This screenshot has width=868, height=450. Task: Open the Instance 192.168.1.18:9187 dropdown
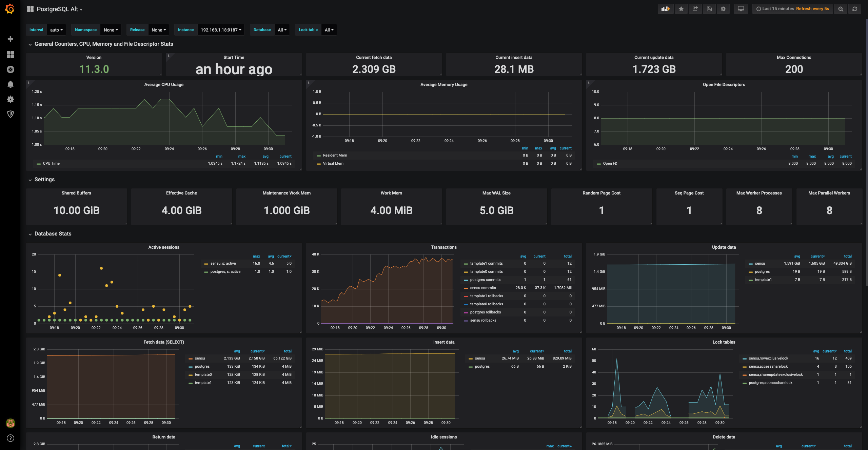tap(221, 30)
